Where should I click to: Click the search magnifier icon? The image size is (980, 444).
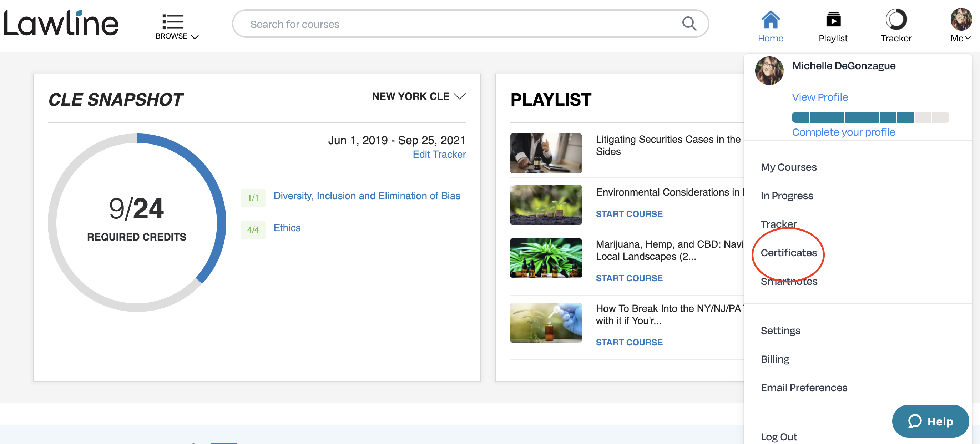click(x=689, y=24)
